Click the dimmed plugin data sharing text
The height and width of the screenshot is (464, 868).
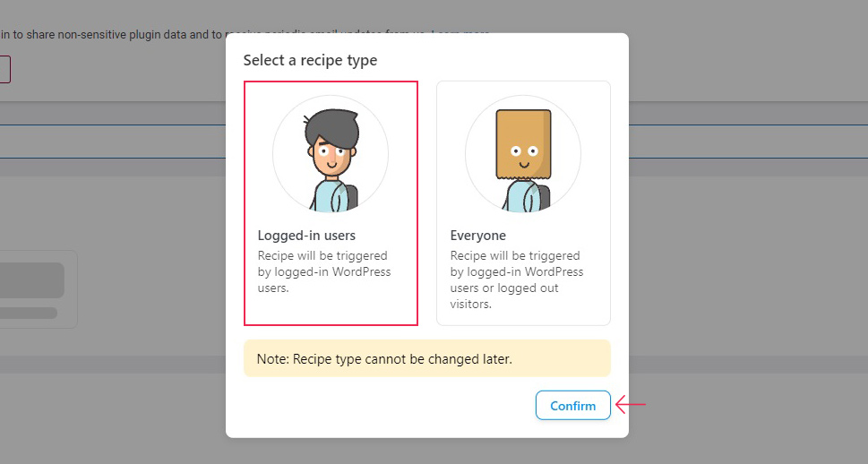pos(111,34)
